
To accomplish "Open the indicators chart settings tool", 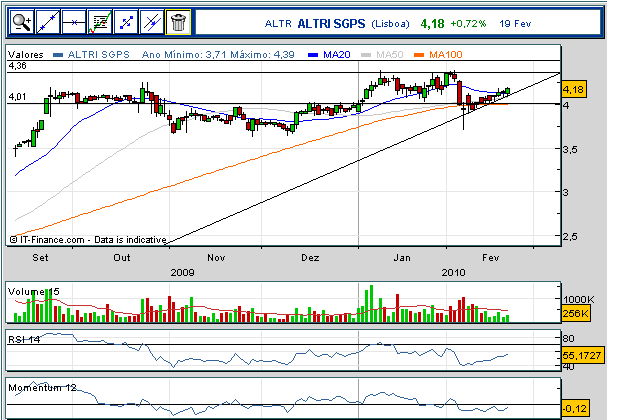I will 100,22.
